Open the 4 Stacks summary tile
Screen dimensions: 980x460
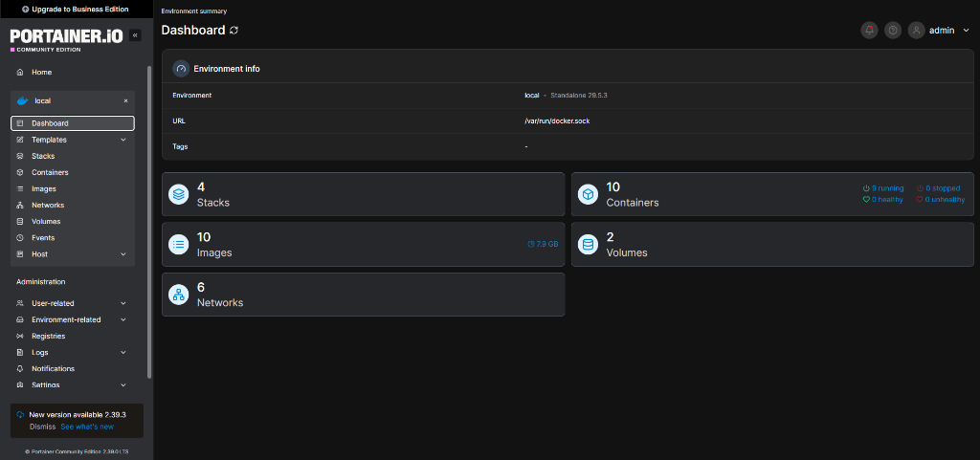[363, 194]
